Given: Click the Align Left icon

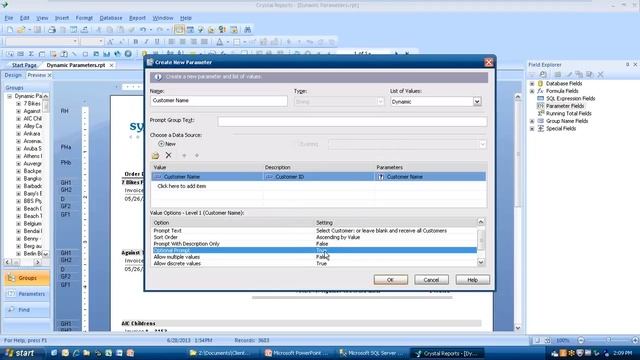Looking at the screenshot, I should (171, 41).
